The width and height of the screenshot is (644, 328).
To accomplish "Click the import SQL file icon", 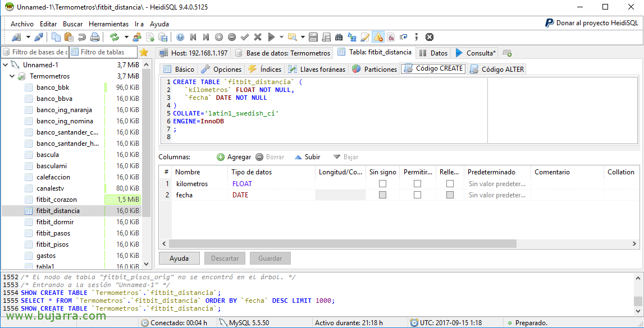I will click(x=150, y=38).
